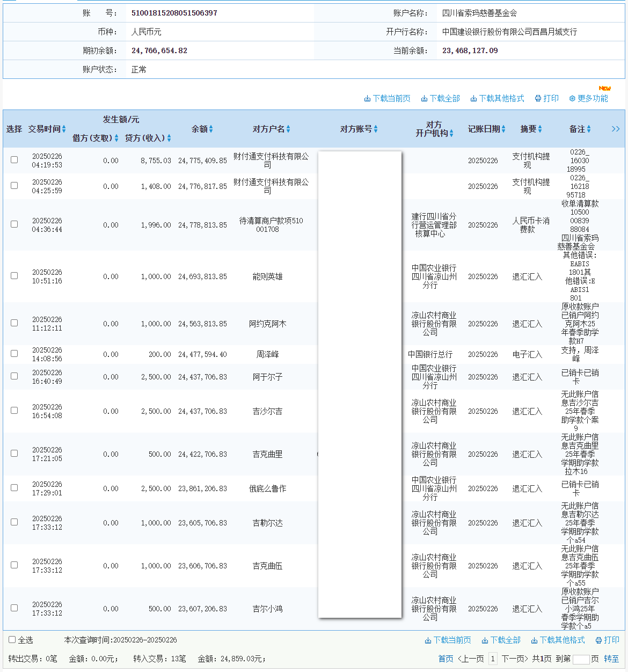Select row for 能则英雄

(x=14, y=275)
